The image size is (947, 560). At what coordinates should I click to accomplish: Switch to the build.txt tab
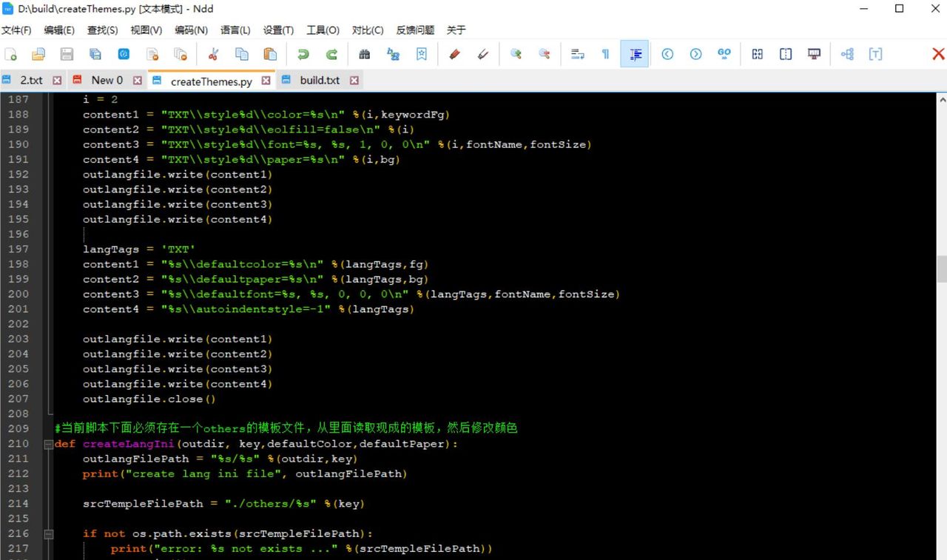(x=320, y=80)
